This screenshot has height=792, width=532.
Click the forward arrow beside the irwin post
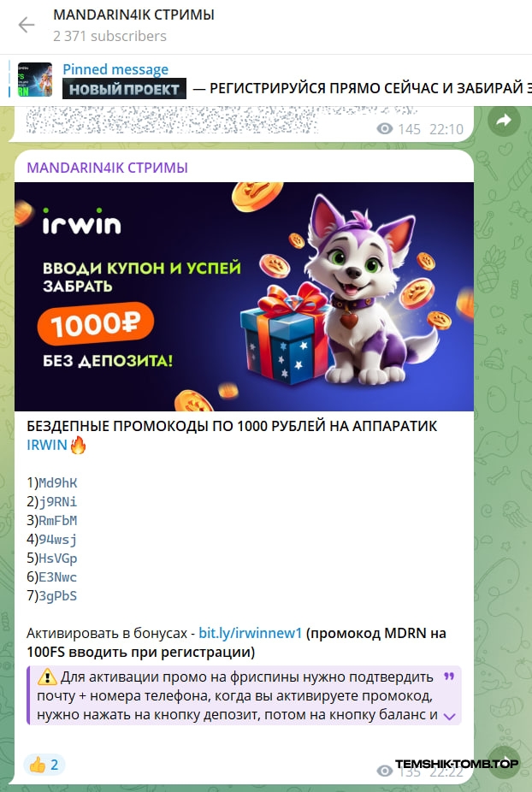click(504, 763)
